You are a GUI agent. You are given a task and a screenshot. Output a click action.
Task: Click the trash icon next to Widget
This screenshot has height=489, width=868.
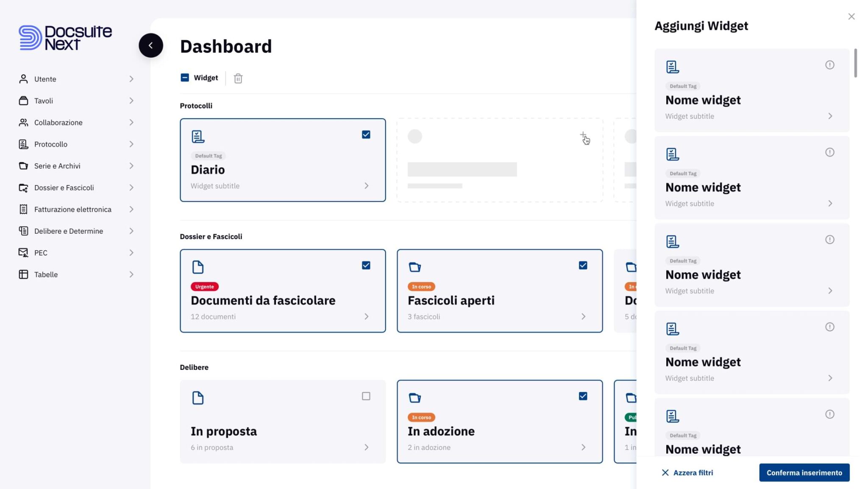tap(238, 78)
